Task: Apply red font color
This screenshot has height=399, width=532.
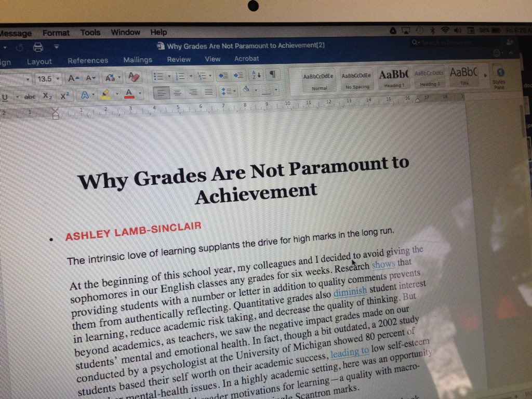Action: pos(129,94)
